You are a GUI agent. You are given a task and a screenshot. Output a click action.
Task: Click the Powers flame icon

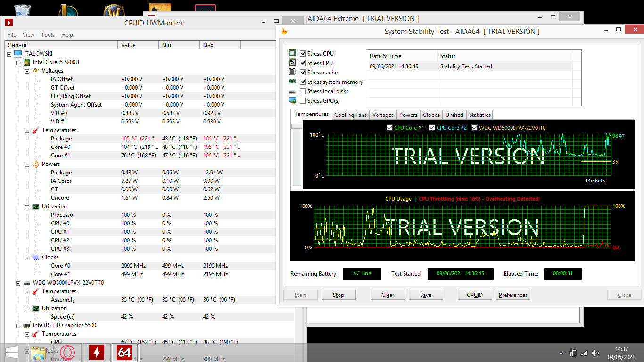coord(36,164)
